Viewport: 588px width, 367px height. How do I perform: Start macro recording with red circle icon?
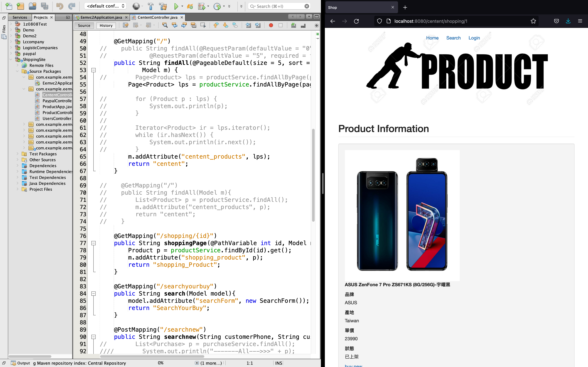coord(271,25)
